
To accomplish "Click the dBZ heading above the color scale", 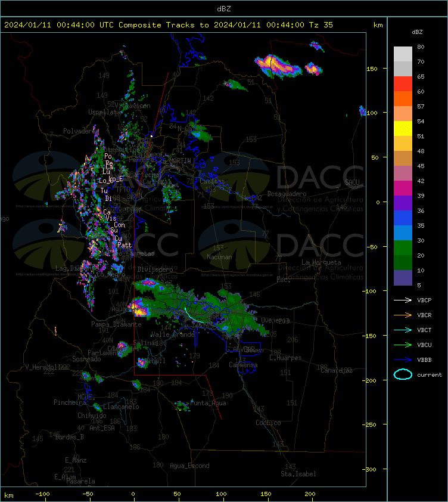I will tap(417, 32).
